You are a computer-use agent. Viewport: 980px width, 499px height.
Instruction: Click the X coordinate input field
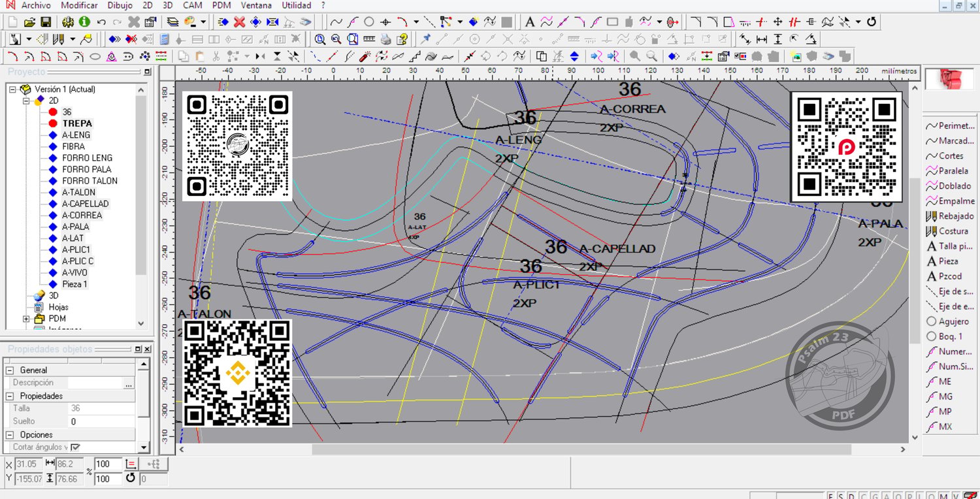point(29,464)
